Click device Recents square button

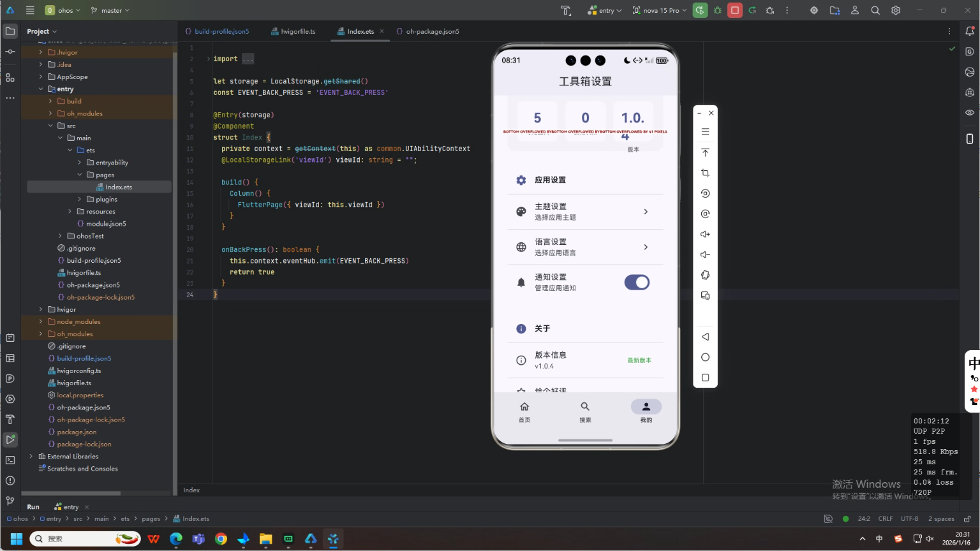click(x=705, y=378)
